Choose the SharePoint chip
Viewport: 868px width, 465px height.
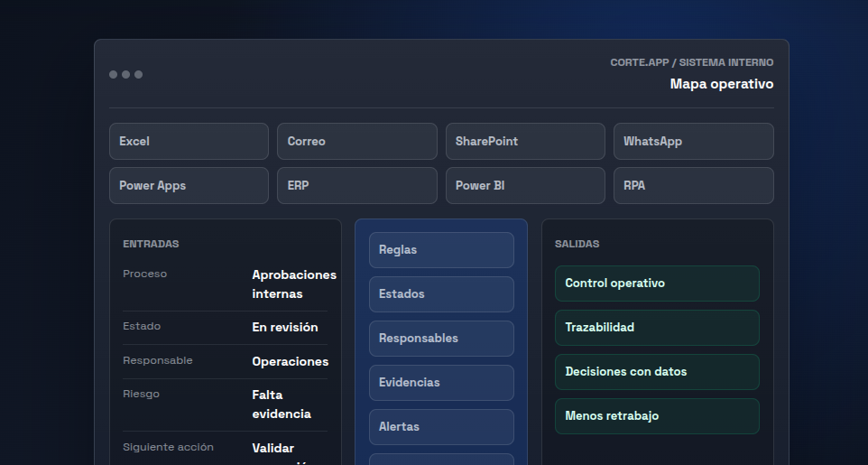[x=525, y=142]
